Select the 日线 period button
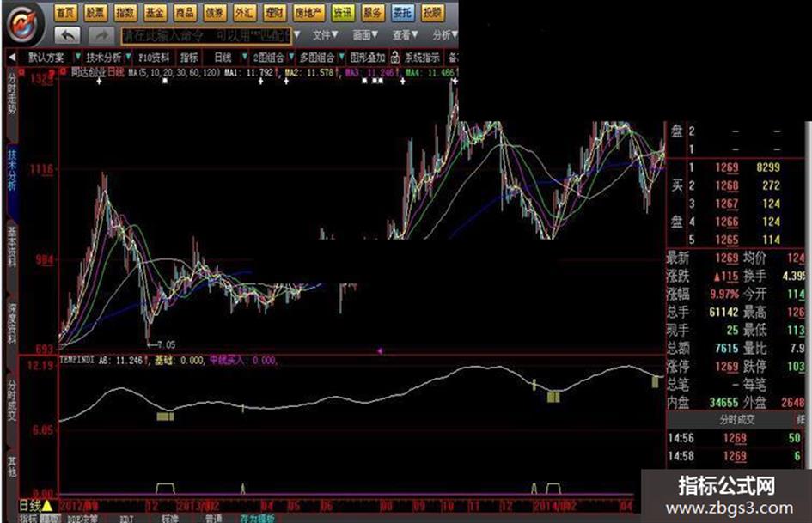The width and height of the screenshot is (812, 523). tap(223, 58)
